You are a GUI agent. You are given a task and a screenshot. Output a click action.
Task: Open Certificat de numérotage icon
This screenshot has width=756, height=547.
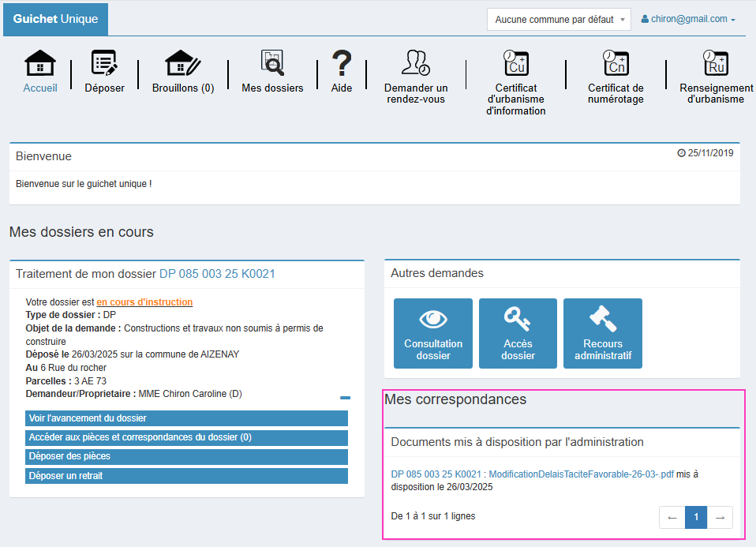(x=616, y=63)
